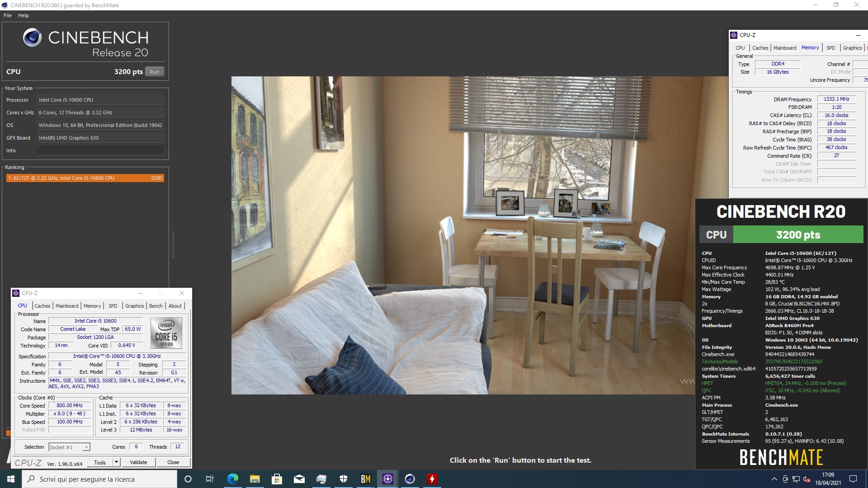Click the Level 3 cache value 12 MBytes
The width and height of the screenshot is (868, 488).
[141, 430]
